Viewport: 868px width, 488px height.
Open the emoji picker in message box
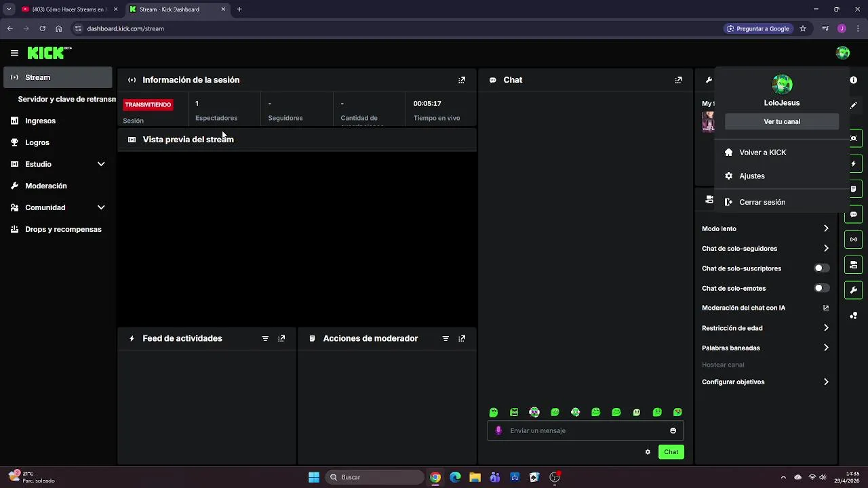pyautogui.click(x=673, y=430)
